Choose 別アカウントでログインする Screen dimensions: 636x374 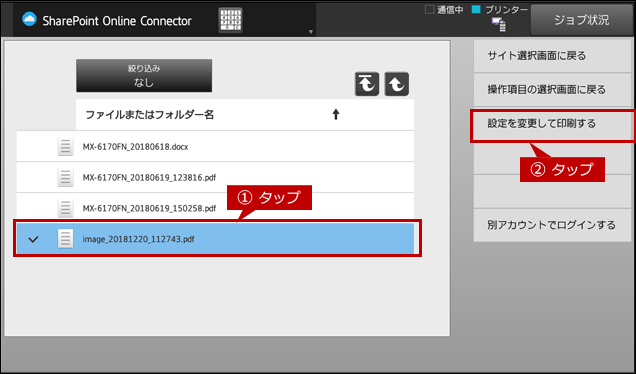(552, 225)
